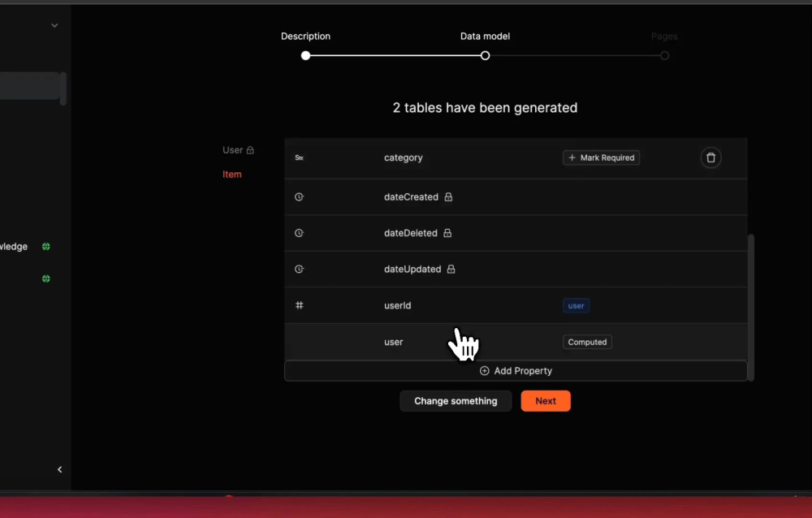812x518 pixels.
Task: Click the Description step progress dot
Action: click(x=305, y=55)
